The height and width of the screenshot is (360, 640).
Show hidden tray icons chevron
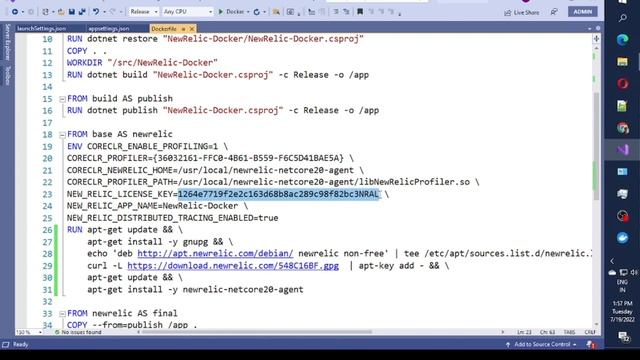612,261
